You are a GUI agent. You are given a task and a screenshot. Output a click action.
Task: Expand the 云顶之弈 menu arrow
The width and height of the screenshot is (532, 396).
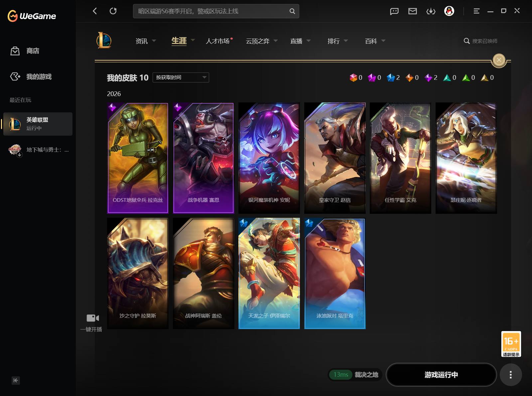pyautogui.click(x=276, y=41)
